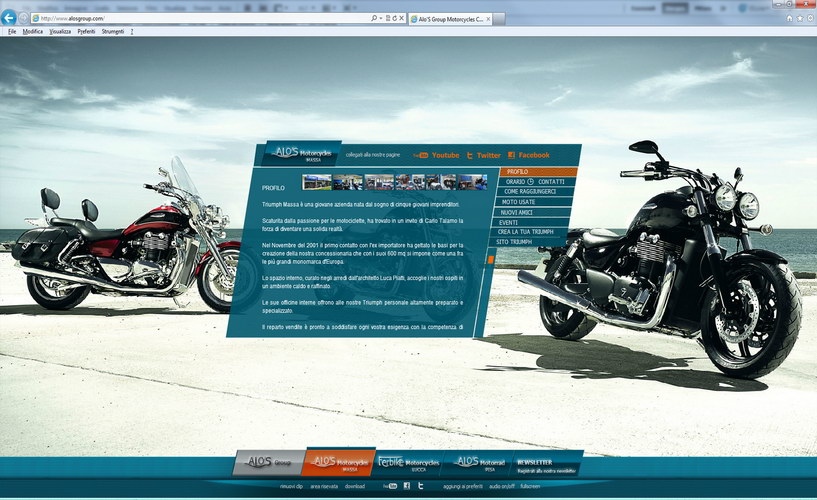817x500 pixels.
Task: Click the third profile photo thumbnail
Action: (379, 182)
